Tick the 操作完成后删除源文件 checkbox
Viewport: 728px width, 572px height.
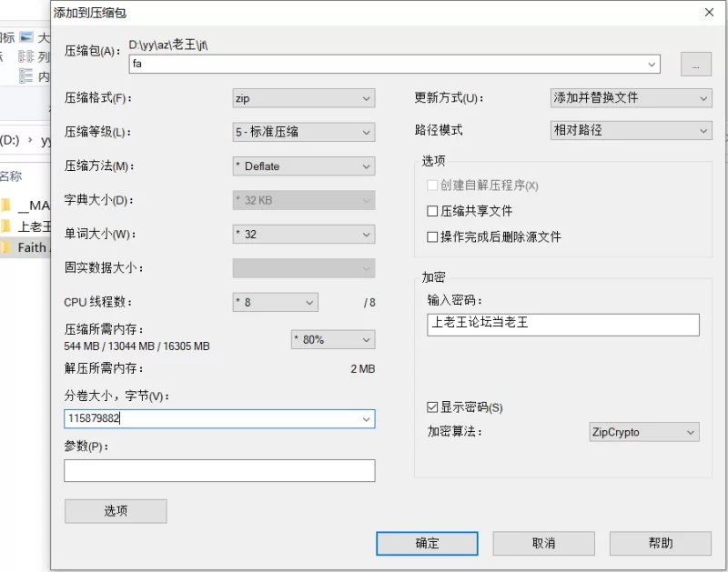(432, 237)
